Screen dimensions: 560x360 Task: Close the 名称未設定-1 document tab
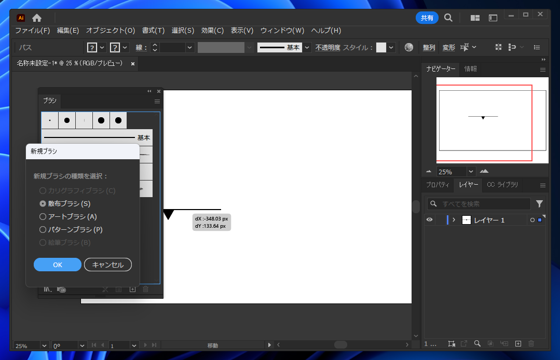(133, 64)
